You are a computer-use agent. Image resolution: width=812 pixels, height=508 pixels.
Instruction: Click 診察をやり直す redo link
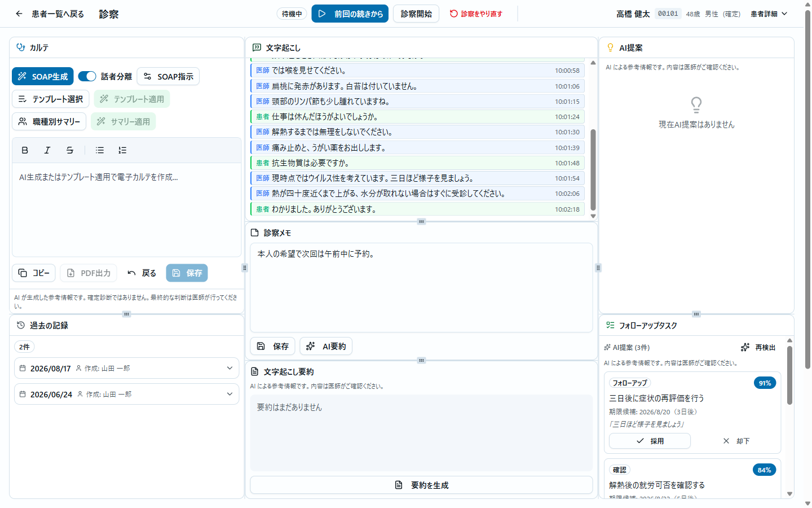coord(476,14)
